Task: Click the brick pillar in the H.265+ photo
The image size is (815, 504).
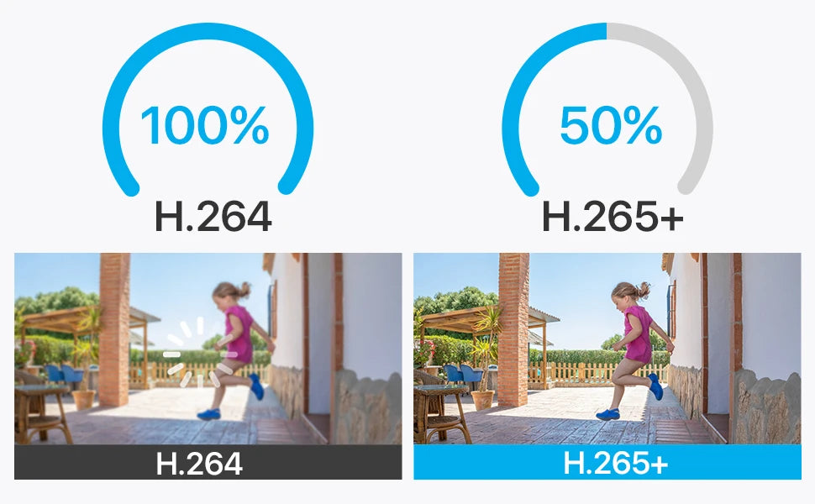Action: 513,328
